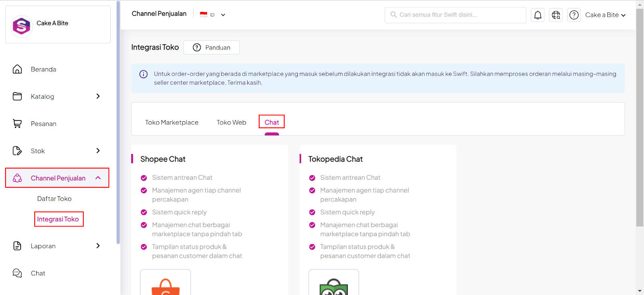Click the Channel Penjualan icon
Image resolution: width=644 pixels, height=295 pixels.
click(x=17, y=178)
